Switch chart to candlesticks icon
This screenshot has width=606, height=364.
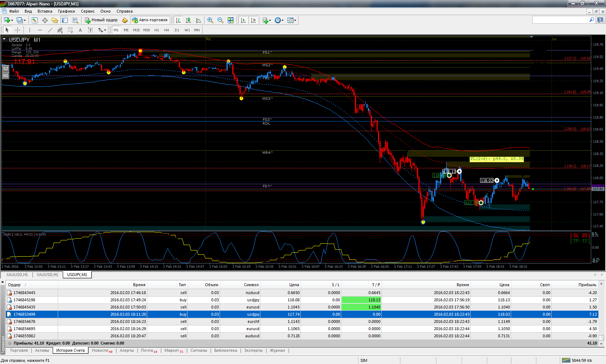188,20
